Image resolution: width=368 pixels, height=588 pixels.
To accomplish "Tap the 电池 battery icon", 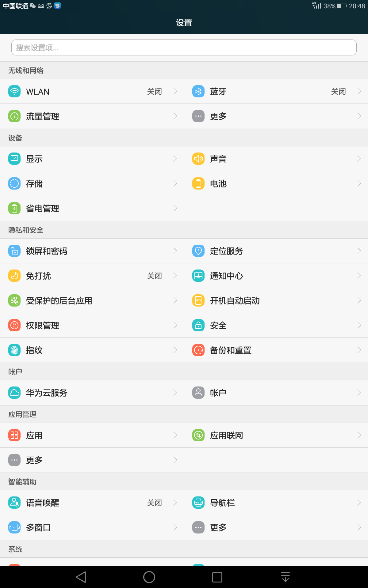I will pyautogui.click(x=198, y=183).
